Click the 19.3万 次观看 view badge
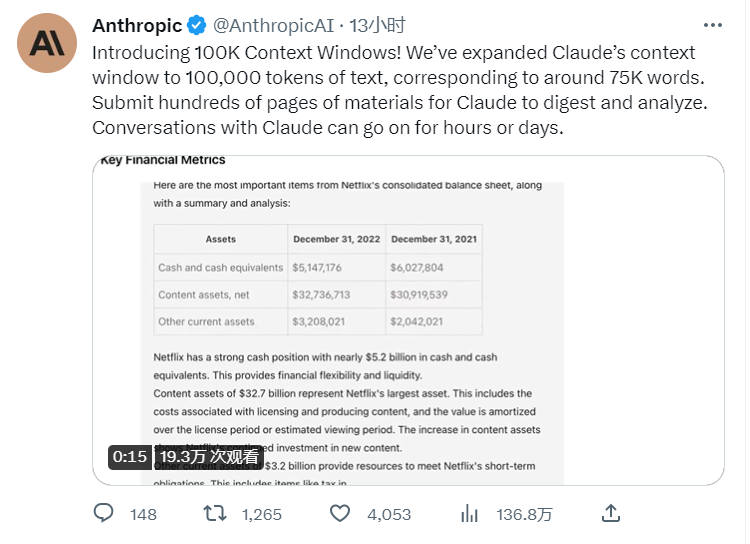Image resolution: width=750 pixels, height=544 pixels. pyautogui.click(x=209, y=456)
